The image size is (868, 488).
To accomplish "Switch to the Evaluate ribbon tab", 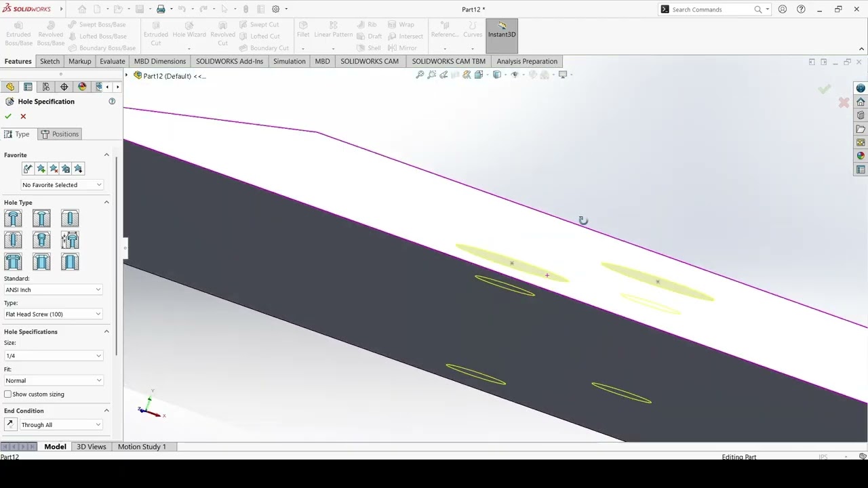I will [113, 61].
